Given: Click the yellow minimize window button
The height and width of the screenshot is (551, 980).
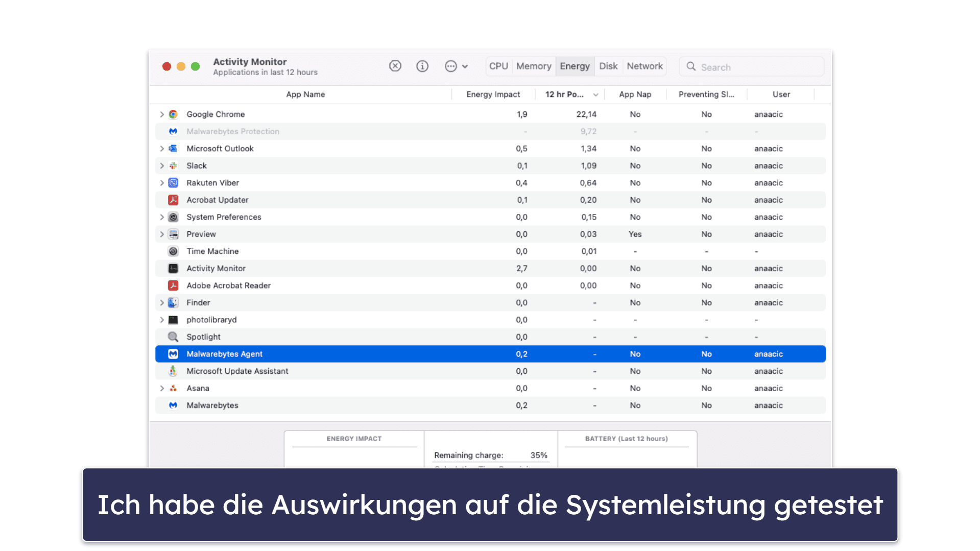Looking at the screenshot, I should (x=181, y=66).
